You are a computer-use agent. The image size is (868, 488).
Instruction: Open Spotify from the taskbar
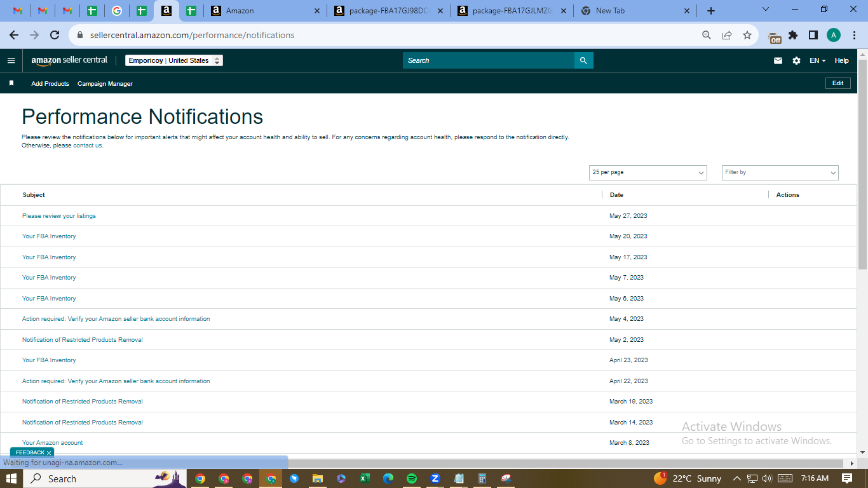(412, 478)
